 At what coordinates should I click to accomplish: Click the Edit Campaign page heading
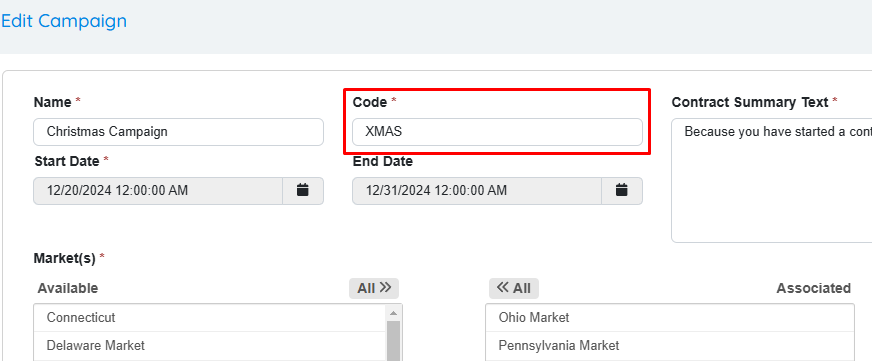tap(64, 21)
